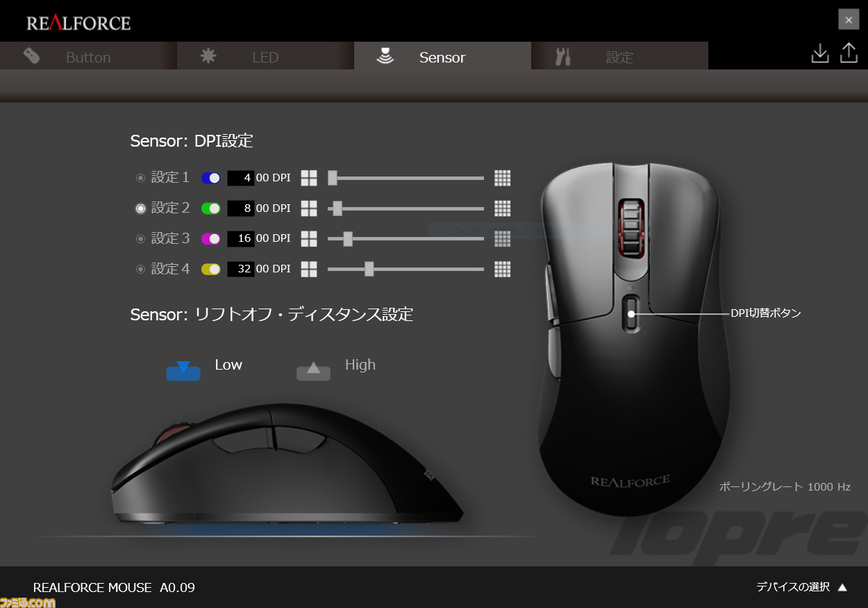Click the fine grid icon for 設定 1
Viewport: 868px width, 608px height.
coord(503,178)
